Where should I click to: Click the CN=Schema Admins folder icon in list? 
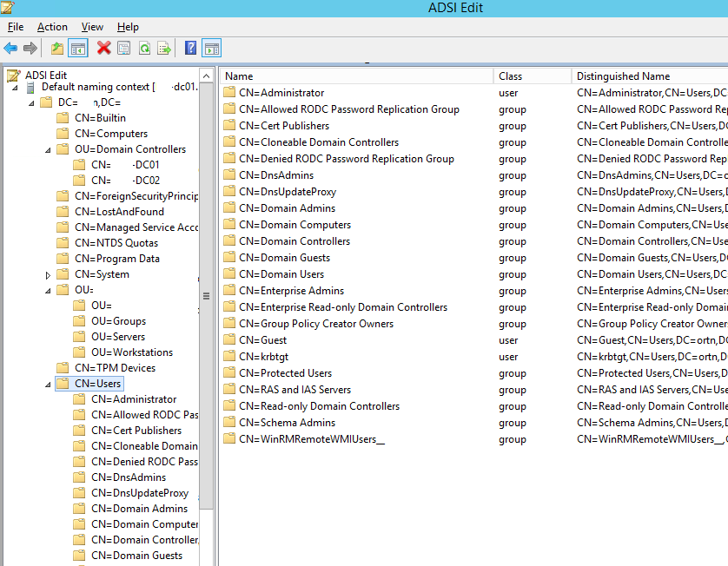pyautogui.click(x=229, y=422)
